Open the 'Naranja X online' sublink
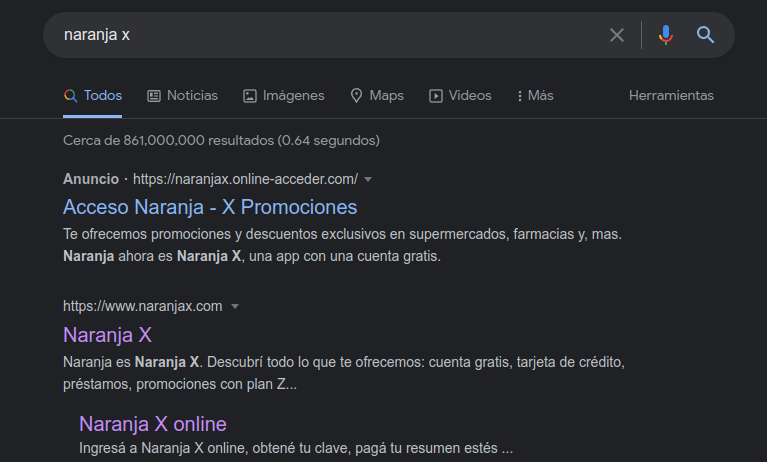 (x=153, y=424)
